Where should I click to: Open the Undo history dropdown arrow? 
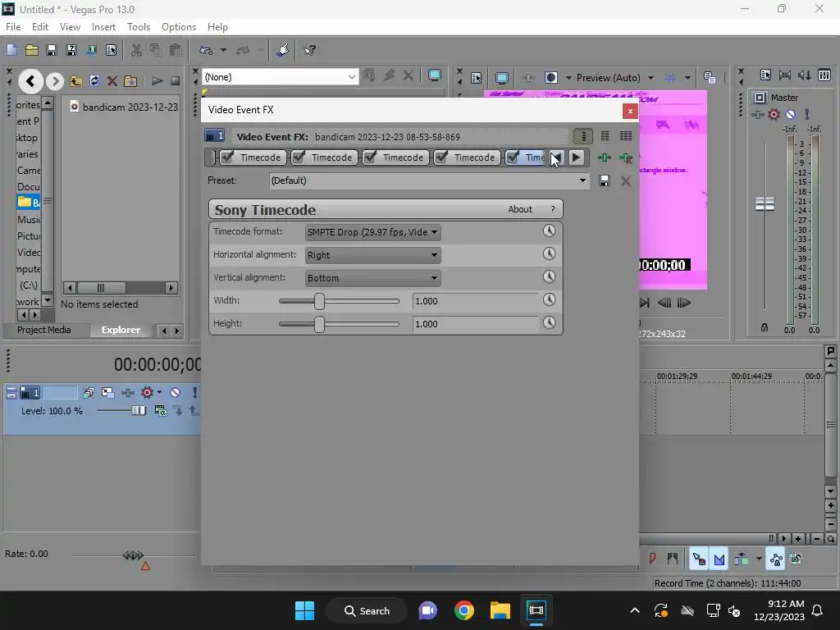tap(223, 50)
